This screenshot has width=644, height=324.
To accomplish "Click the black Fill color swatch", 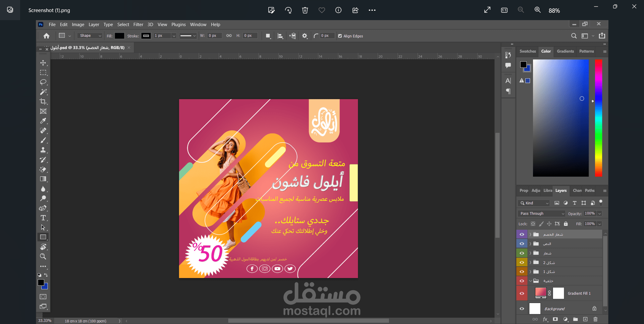I will pos(119,36).
